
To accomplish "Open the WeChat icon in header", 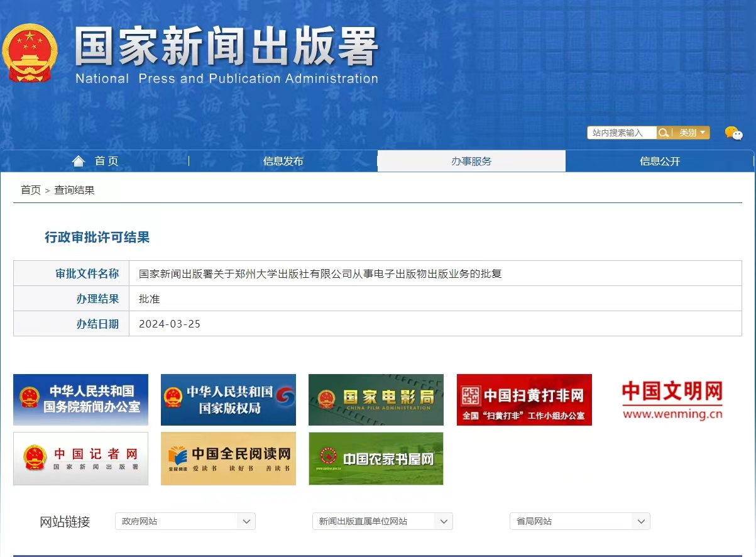I will point(733,133).
